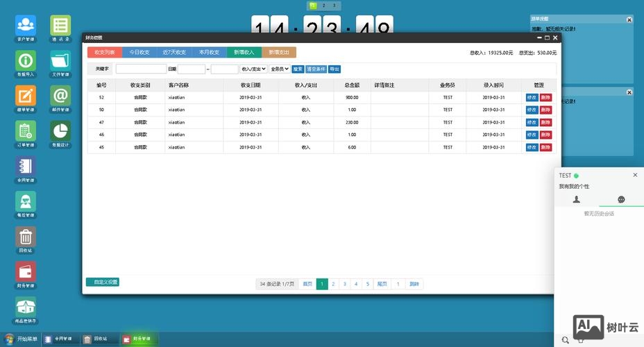Click the 搜索 search button
Image resolution: width=644 pixels, height=347 pixels.
[x=297, y=69]
